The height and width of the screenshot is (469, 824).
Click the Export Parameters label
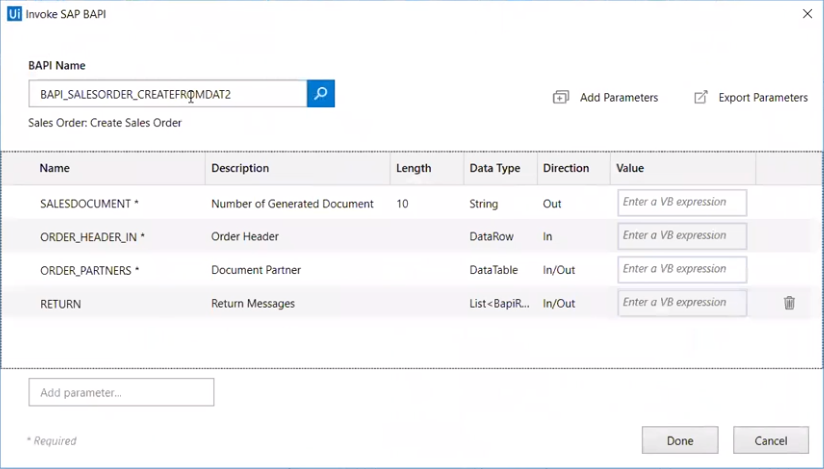763,98
